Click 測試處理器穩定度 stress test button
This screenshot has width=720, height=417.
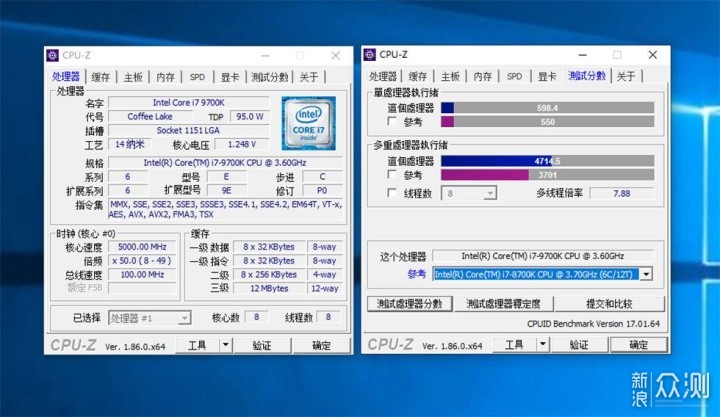[503, 304]
